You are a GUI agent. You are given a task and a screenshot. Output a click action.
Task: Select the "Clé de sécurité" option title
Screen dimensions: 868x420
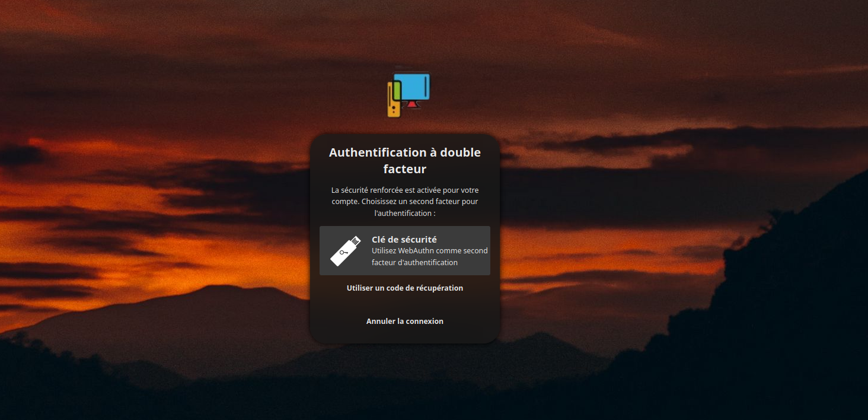click(404, 240)
